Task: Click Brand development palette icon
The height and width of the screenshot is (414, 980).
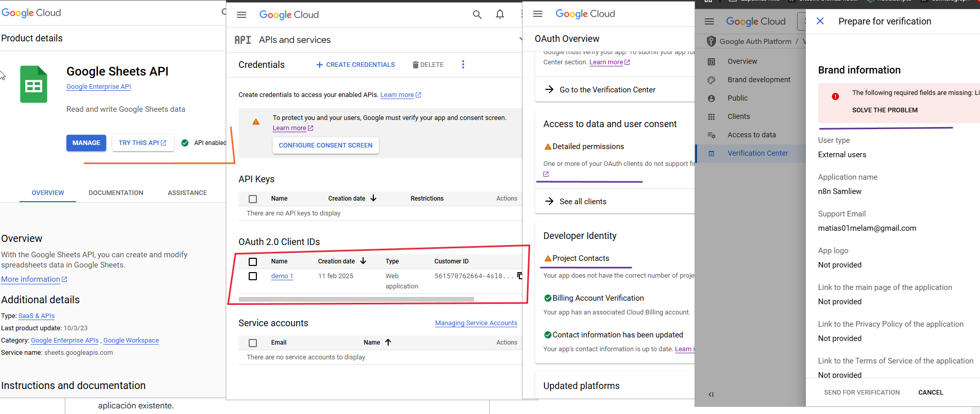Action: [x=711, y=80]
